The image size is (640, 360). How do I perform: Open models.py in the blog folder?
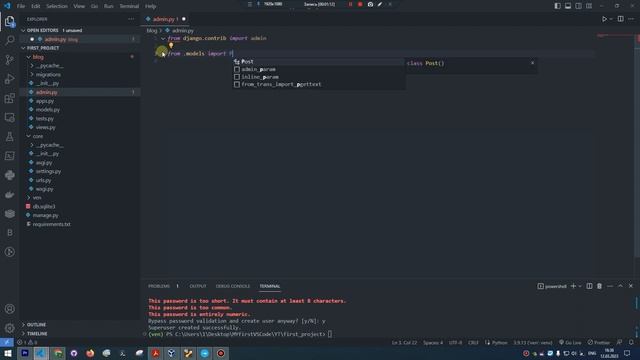point(48,110)
